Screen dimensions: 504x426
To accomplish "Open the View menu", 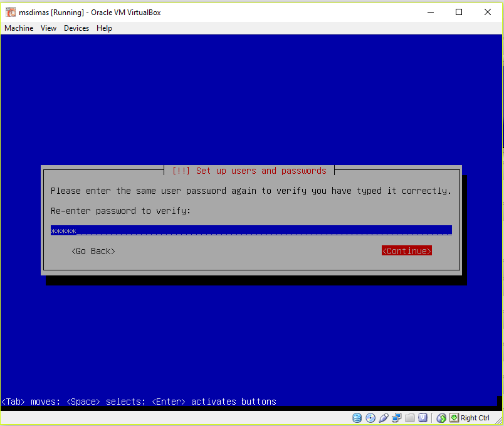I will pos(48,28).
